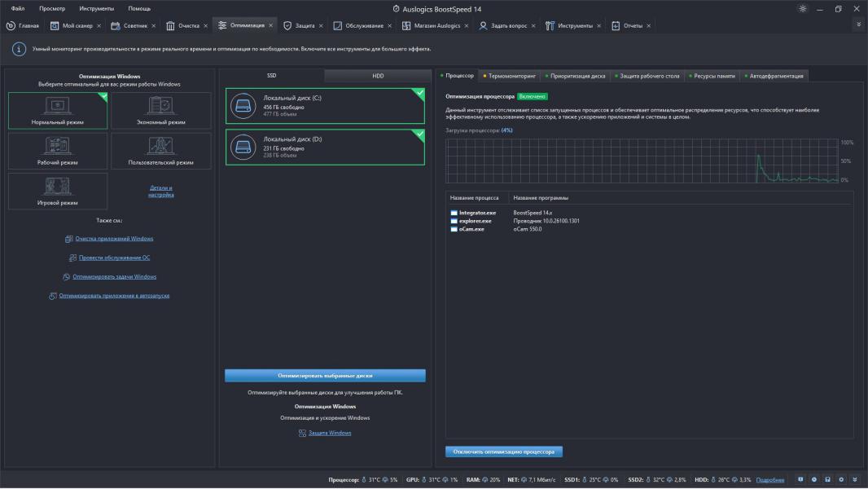The height and width of the screenshot is (489, 868).
Task: Click the clock scheduler icon in status bar
Action: point(814,480)
